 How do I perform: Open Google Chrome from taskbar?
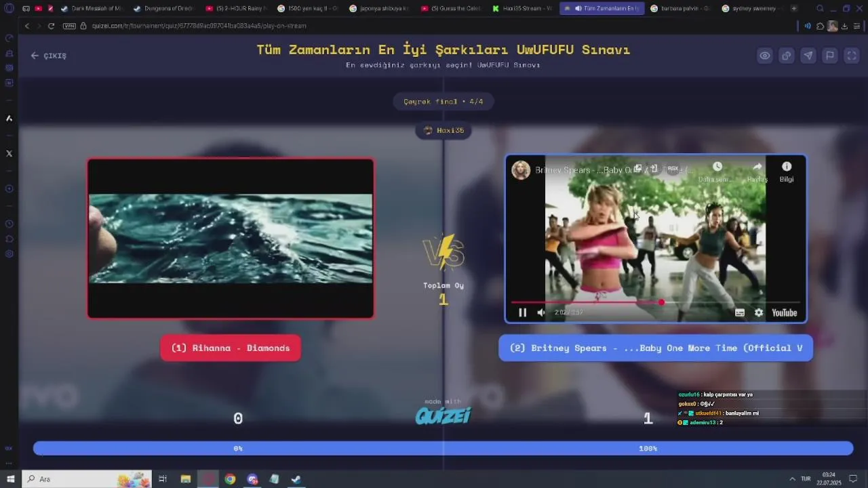pos(230,479)
